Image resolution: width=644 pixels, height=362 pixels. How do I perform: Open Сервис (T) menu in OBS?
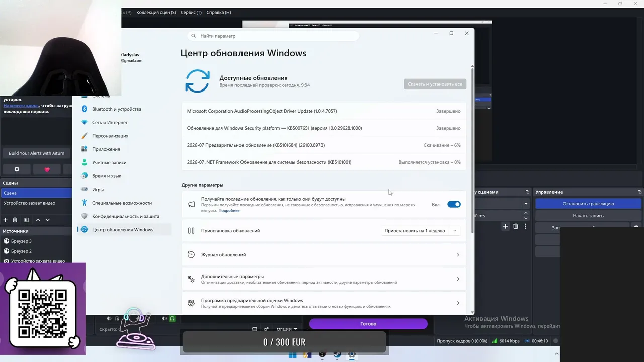click(x=191, y=12)
